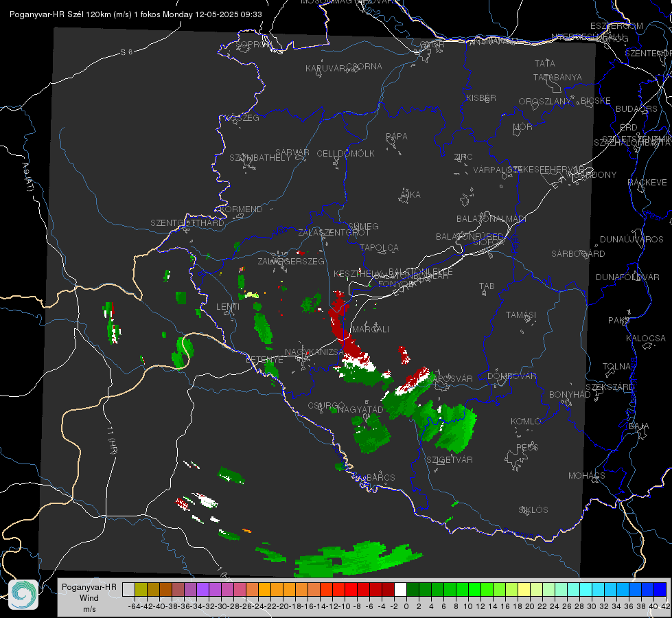Choose the dark blue last swatch of the legend
This screenshot has height=618, width=672.
coord(660,589)
